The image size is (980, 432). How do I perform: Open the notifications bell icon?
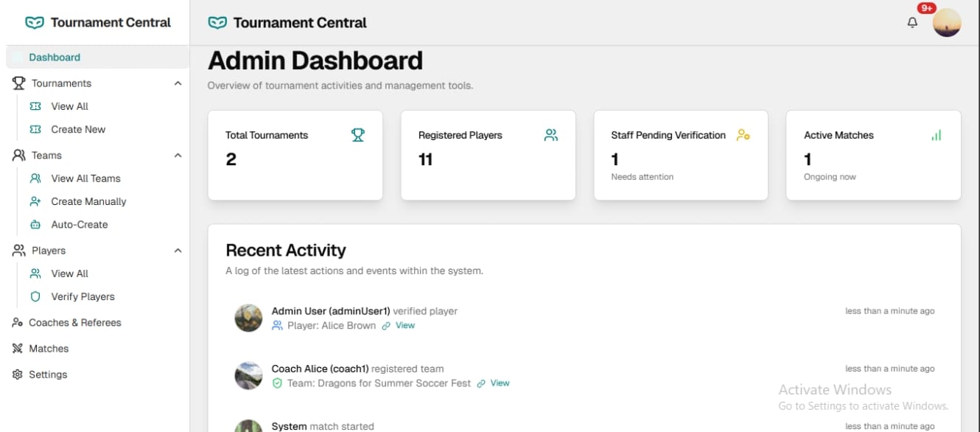(x=912, y=23)
